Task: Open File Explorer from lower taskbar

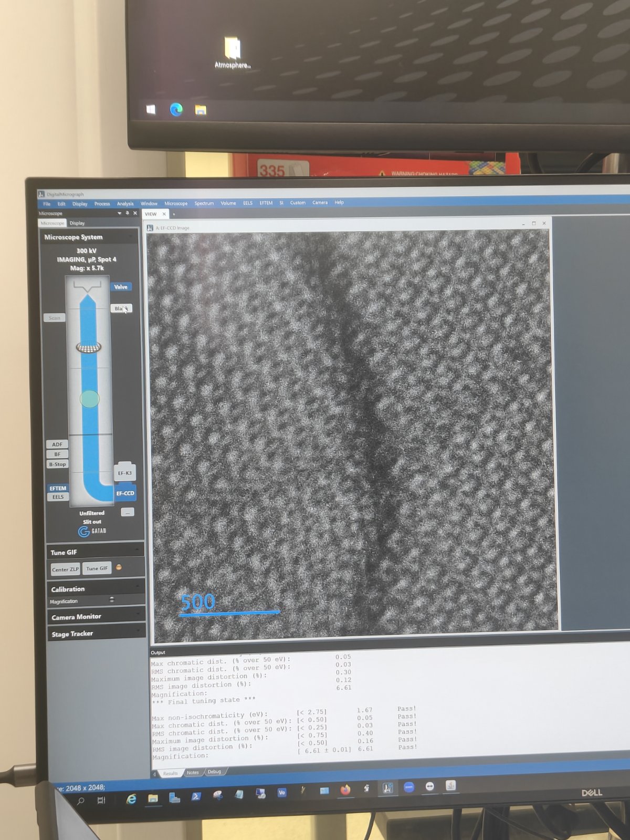Action: (153, 798)
